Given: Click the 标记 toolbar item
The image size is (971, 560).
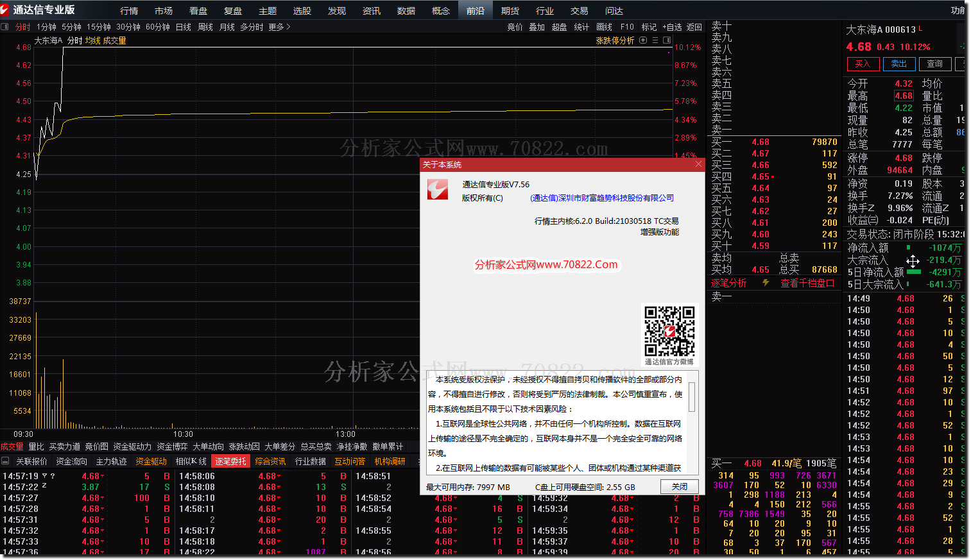Looking at the screenshot, I should pyautogui.click(x=649, y=27).
